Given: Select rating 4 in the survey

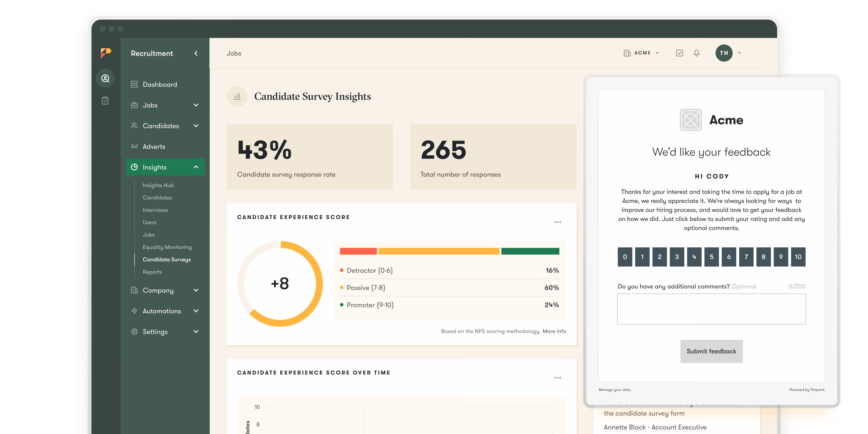Looking at the screenshot, I should click(x=694, y=257).
